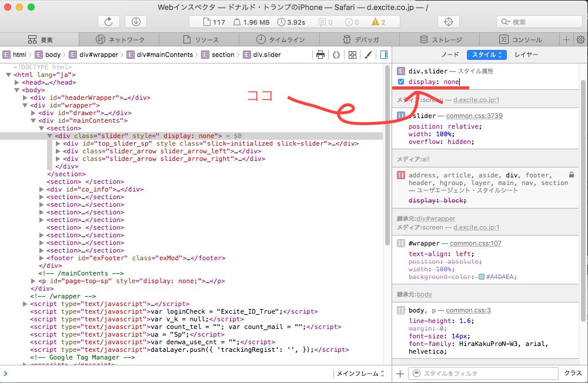Open Web Inspector settings gear
The image size is (588, 383).
(580, 39)
